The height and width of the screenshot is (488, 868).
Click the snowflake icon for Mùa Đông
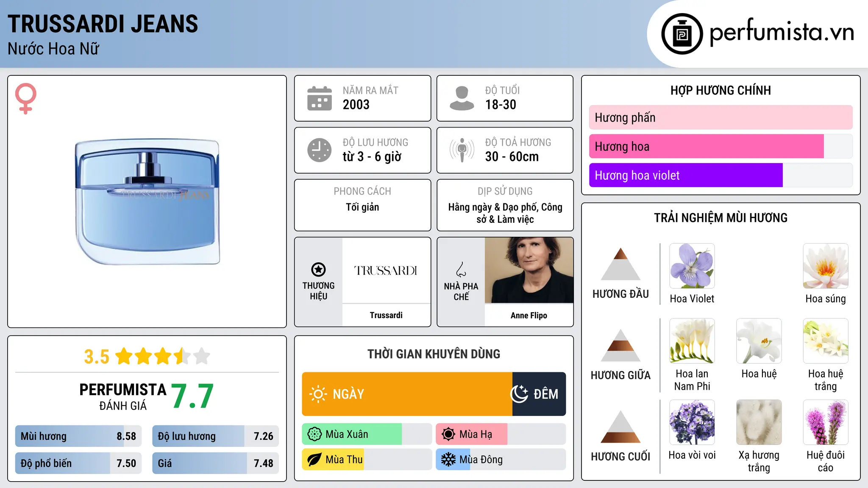[x=448, y=460]
